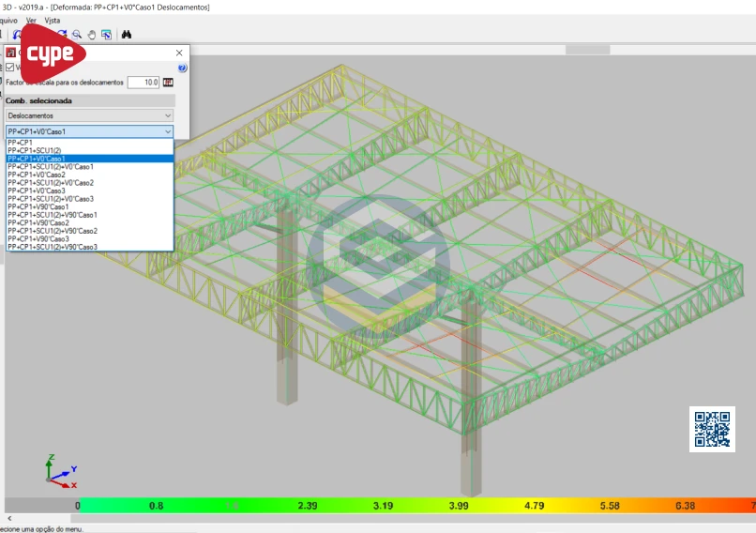Click the displacement scale factor input field
Image resolution: width=756 pixels, height=533 pixels.
click(144, 83)
